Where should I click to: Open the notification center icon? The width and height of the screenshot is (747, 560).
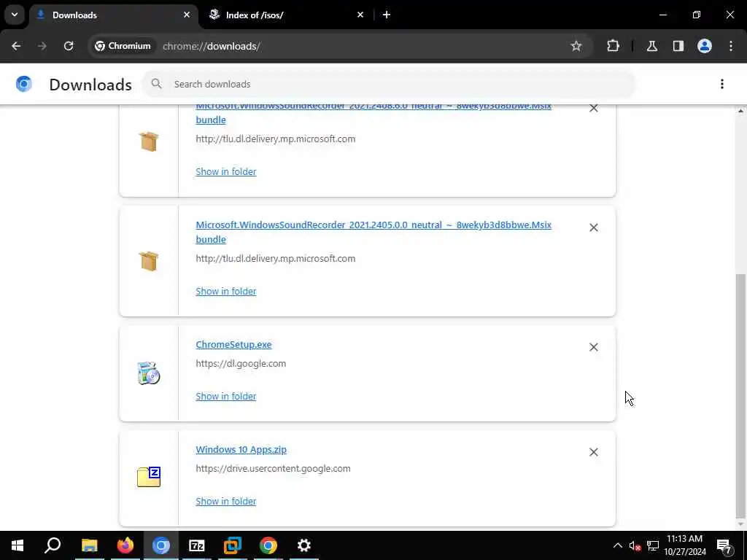coord(724,545)
